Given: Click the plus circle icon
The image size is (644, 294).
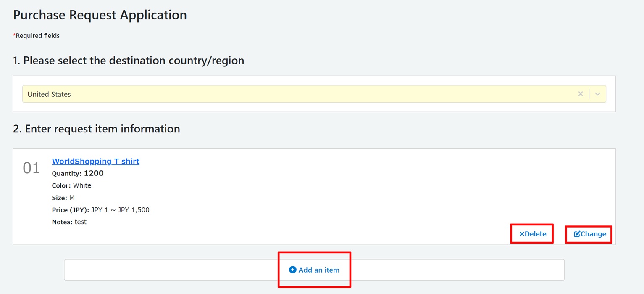Looking at the screenshot, I should pyautogui.click(x=292, y=270).
